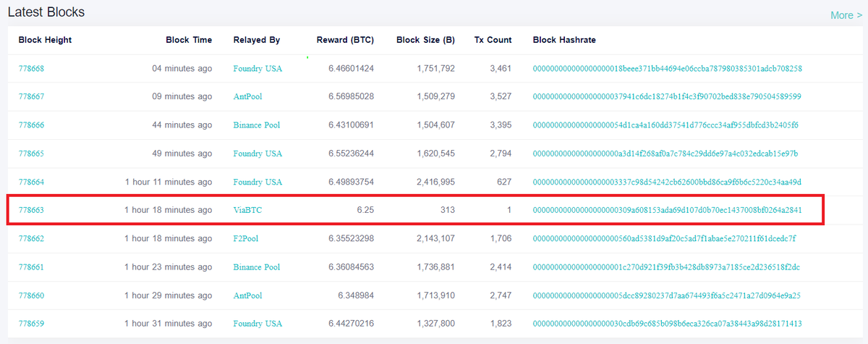The height and width of the screenshot is (344, 868).
Task: Open block height 778664
Action: pos(31,182)
